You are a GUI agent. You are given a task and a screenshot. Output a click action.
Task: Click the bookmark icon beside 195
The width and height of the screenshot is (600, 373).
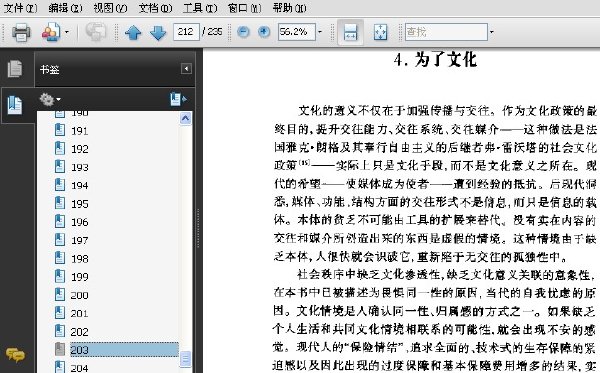pyautogui.click(x=60, y=203)
